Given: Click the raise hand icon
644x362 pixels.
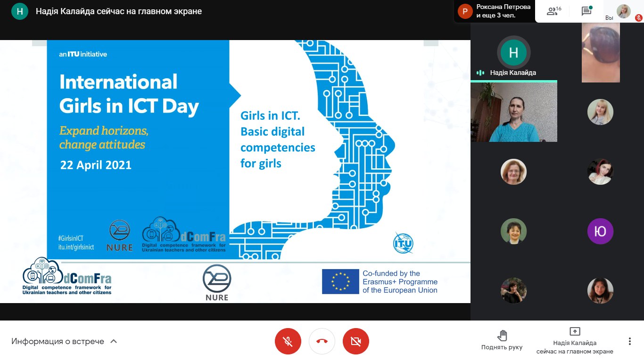Looking at the screenshot, I should click(502, 336).
